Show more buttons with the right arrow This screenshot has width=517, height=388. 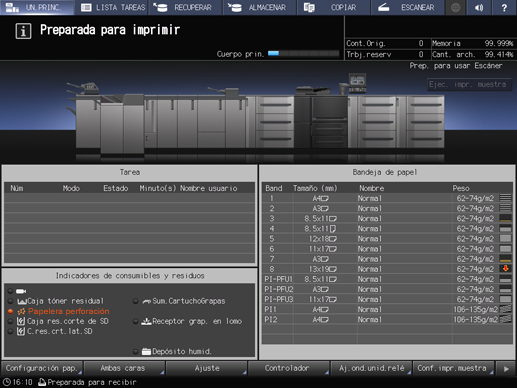pos(506,368)
